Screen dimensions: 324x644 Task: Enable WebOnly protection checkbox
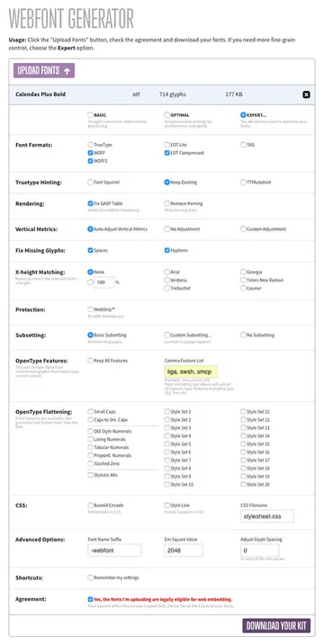pos(90,309)
